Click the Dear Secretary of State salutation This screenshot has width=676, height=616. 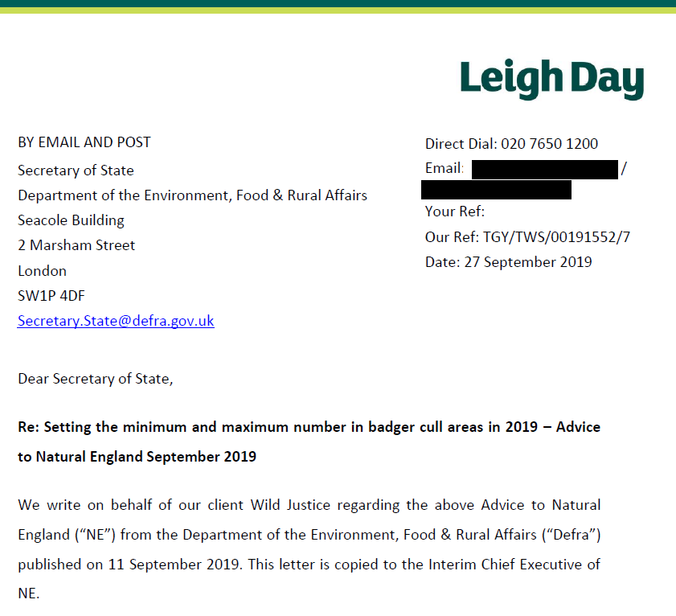tap(95, 379)
